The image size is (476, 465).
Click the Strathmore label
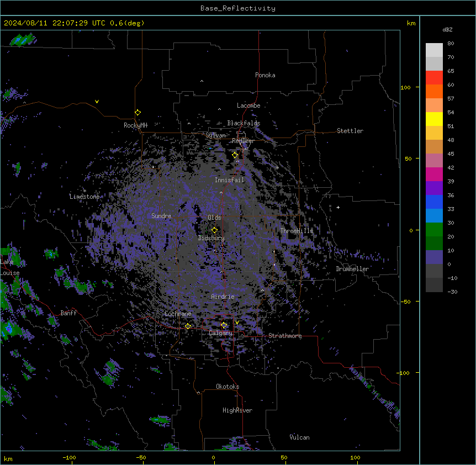pos(285,336)
